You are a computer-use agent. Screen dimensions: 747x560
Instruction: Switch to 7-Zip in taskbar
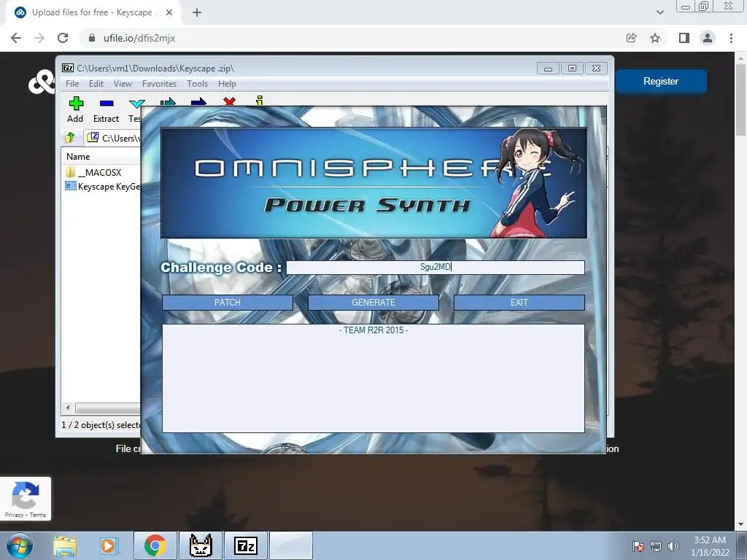pos(246,545)
